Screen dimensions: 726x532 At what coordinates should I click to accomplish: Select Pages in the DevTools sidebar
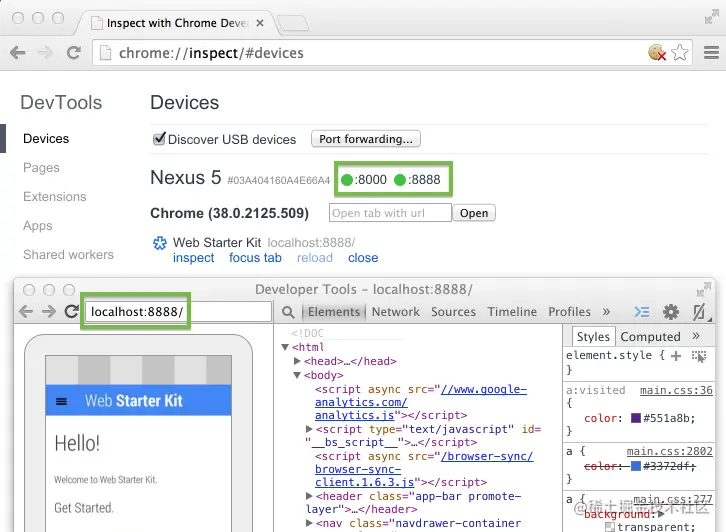(x=41, y=168)
